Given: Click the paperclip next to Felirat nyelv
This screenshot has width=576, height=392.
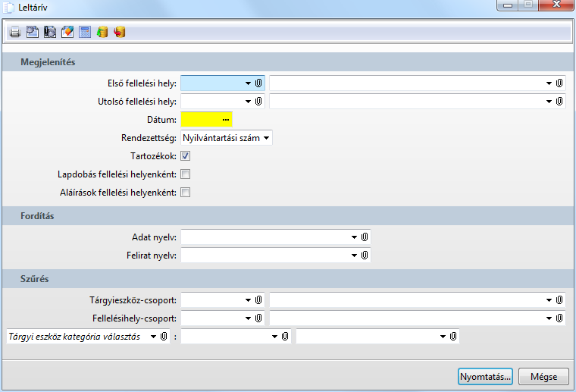Looking at the screenshot, I should (365, 255).
